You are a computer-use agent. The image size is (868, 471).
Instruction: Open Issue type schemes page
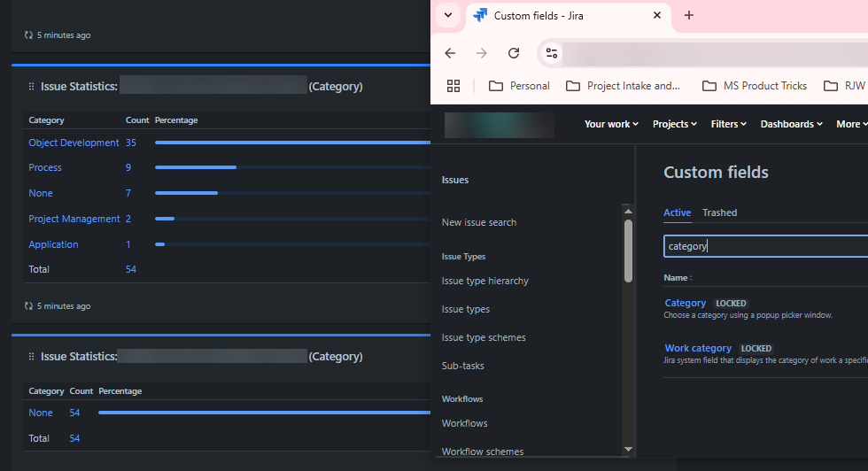point(484,337)
